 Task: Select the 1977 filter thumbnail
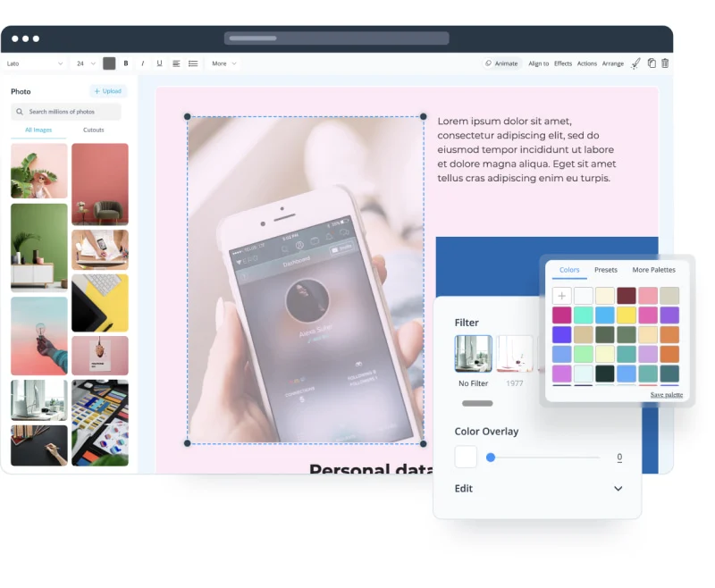click(x=515, y=354)
